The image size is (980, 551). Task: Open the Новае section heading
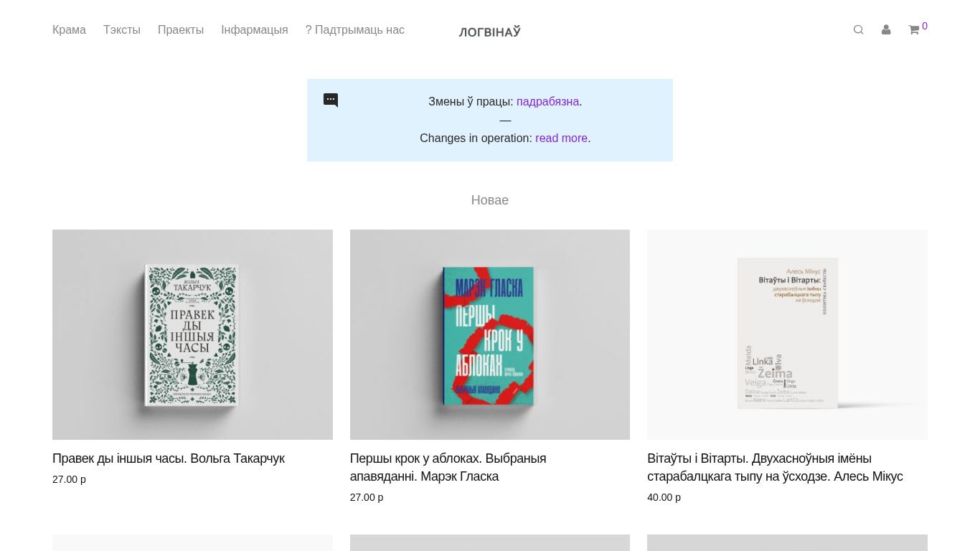pos(490,200)
